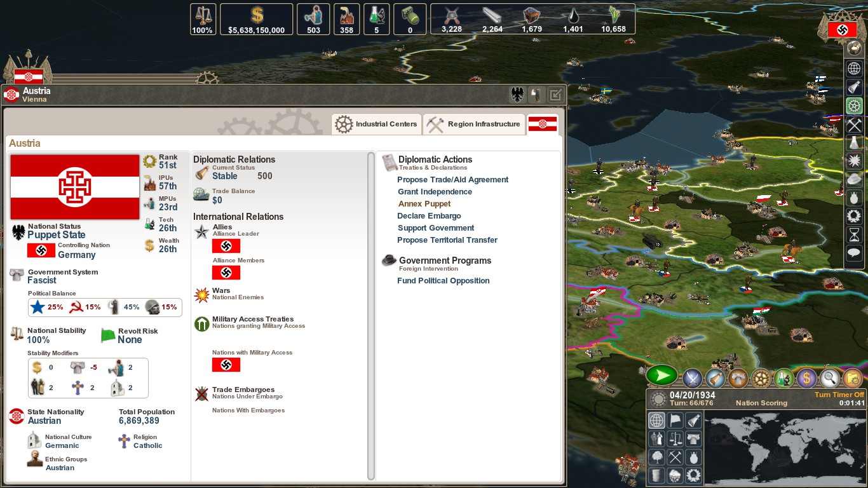
Task: Switch to the Industrial Centers tab
Action: pos(376,124)
